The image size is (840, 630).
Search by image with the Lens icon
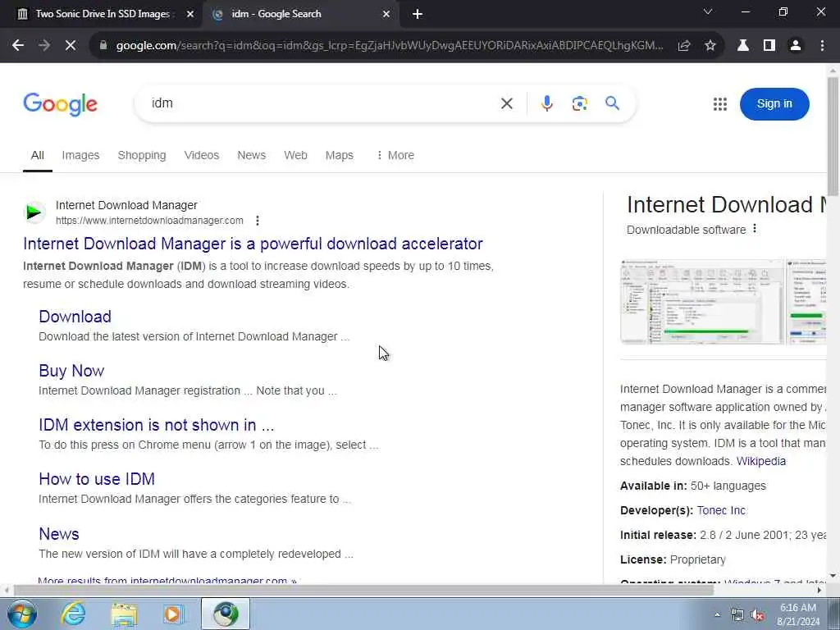[580, 103]
